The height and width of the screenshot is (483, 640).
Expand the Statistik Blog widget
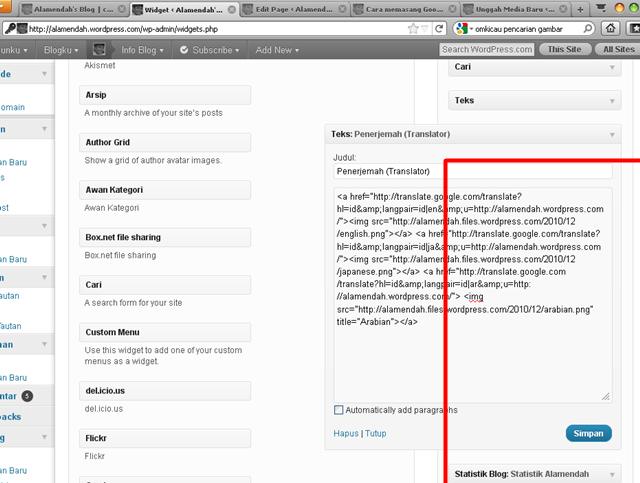coord(611,473)
